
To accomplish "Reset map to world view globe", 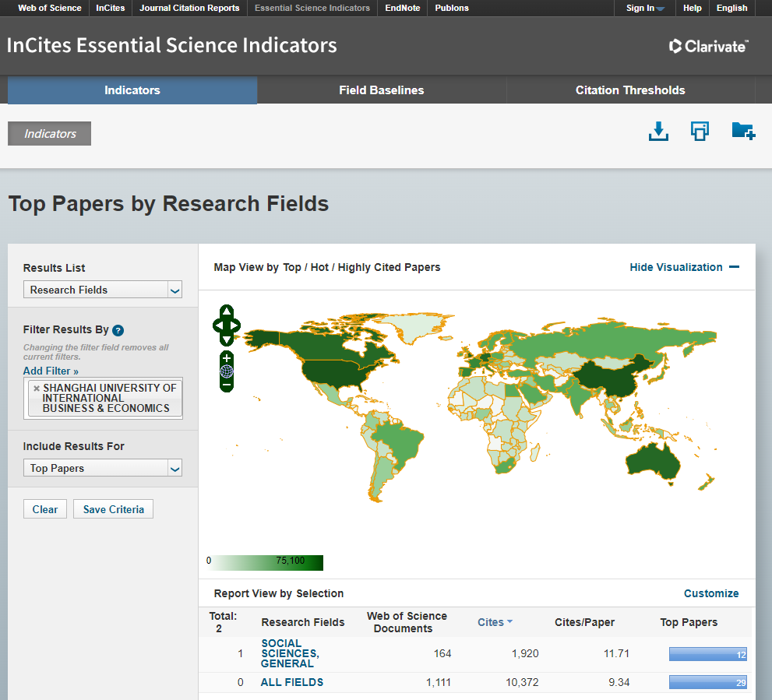I will click(x=226, y=371).
